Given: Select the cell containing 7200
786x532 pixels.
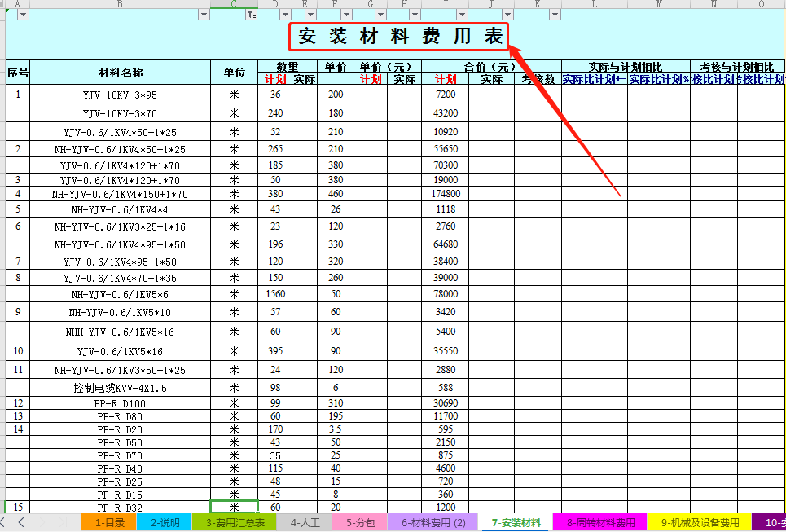Looking at the screenshot, I should click(x=444, y=94).
